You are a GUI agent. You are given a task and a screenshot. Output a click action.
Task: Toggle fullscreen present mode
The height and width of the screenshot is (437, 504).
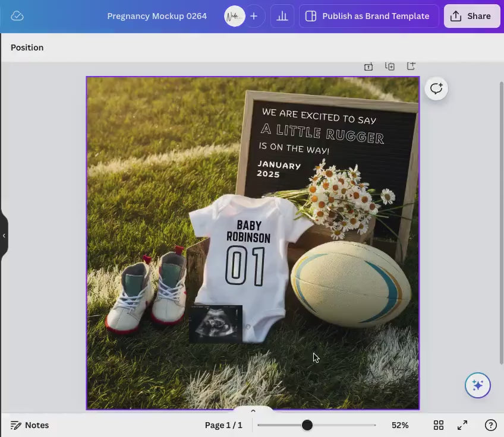click(462, 425)
